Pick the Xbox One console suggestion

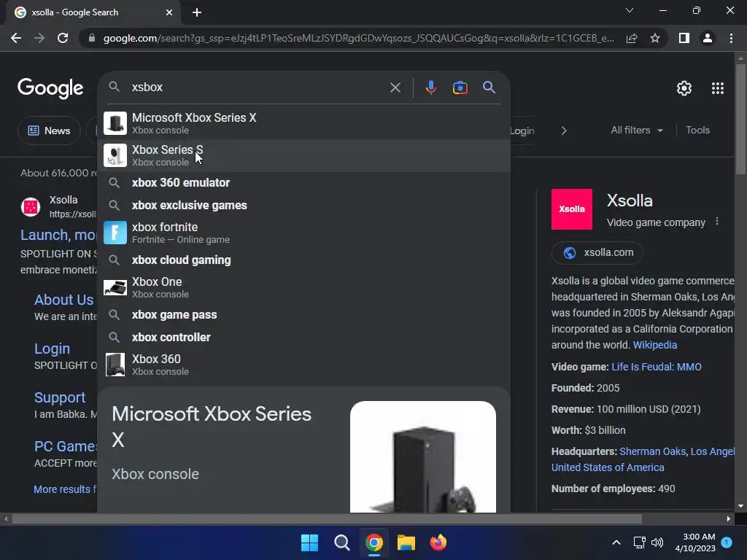[x=304, y=287]
